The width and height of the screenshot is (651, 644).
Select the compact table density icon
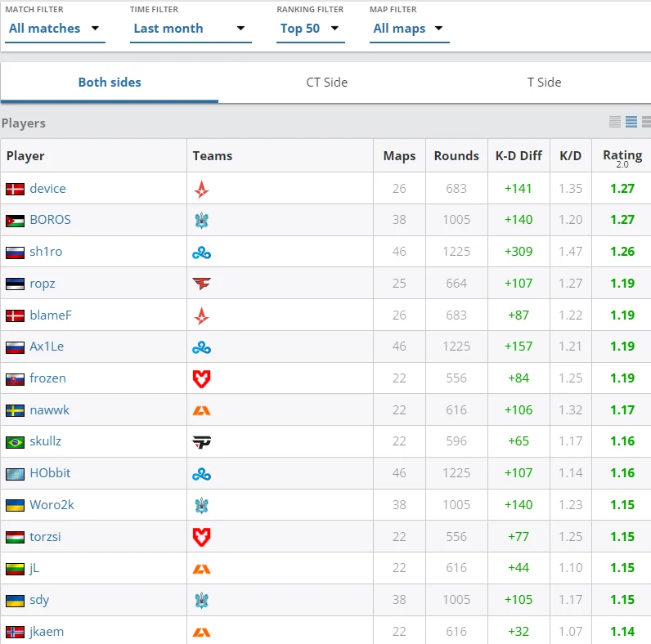coord(615,122)
